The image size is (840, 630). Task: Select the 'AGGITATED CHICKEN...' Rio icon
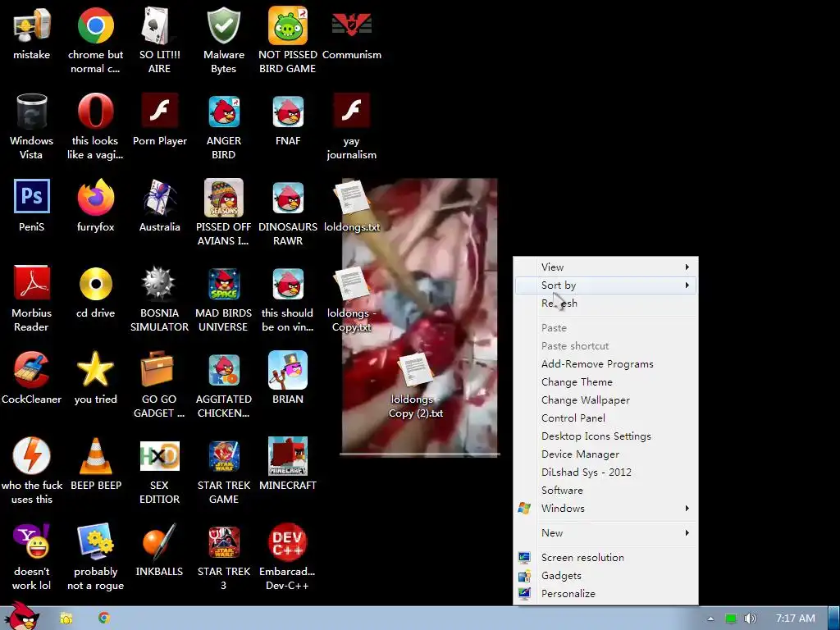coord(223,370)
